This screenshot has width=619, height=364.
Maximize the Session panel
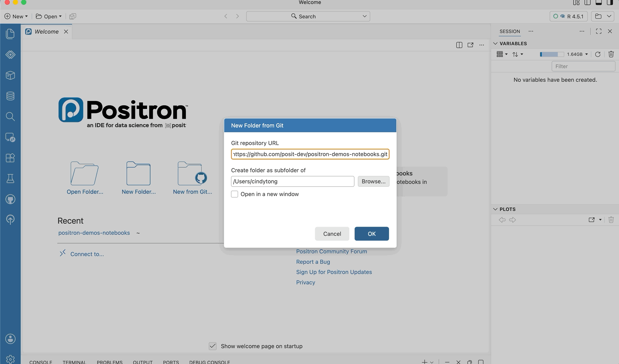599,31
